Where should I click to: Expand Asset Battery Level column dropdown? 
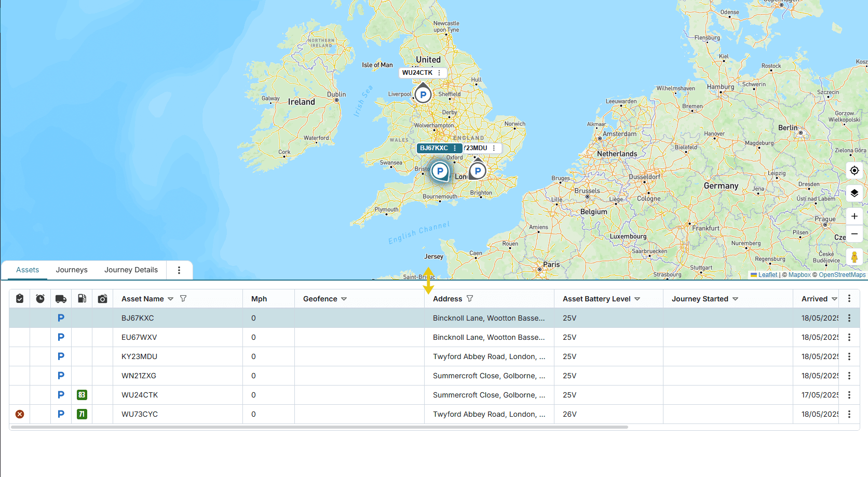coord(637,299)
